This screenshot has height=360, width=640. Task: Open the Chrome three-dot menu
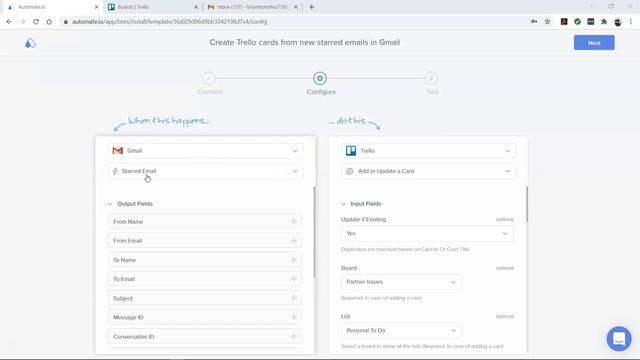pos(631,22)
